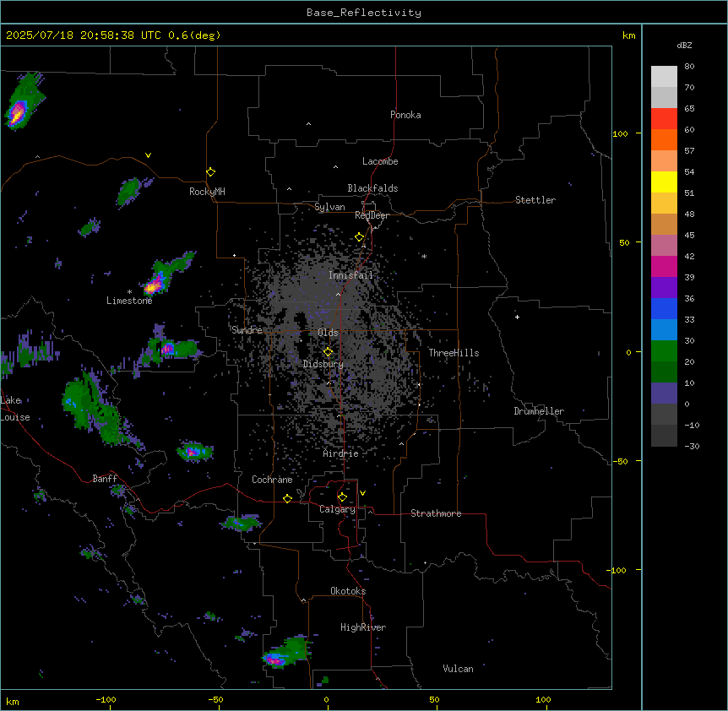Click the yellow diamond marker near RockyMH
Image resolution: width=728 pixels, height=711 pixels.
(x=211, y=172)
